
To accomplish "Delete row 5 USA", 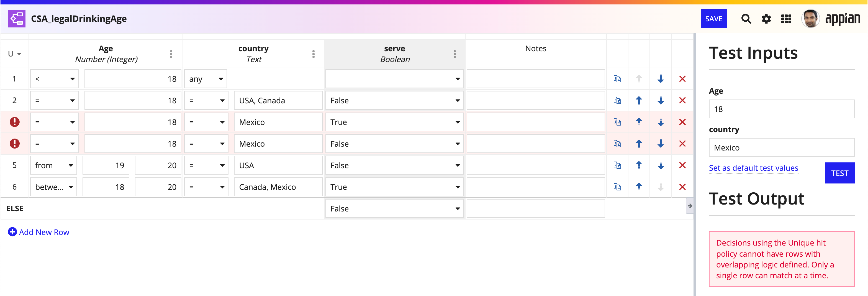I will [x=682, y=165].
